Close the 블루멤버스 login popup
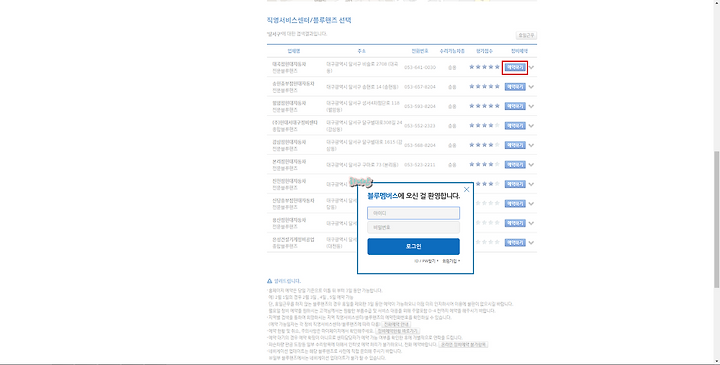Image resolution: width=720 pixels, height=365 pixels. (x=467, y=189)
